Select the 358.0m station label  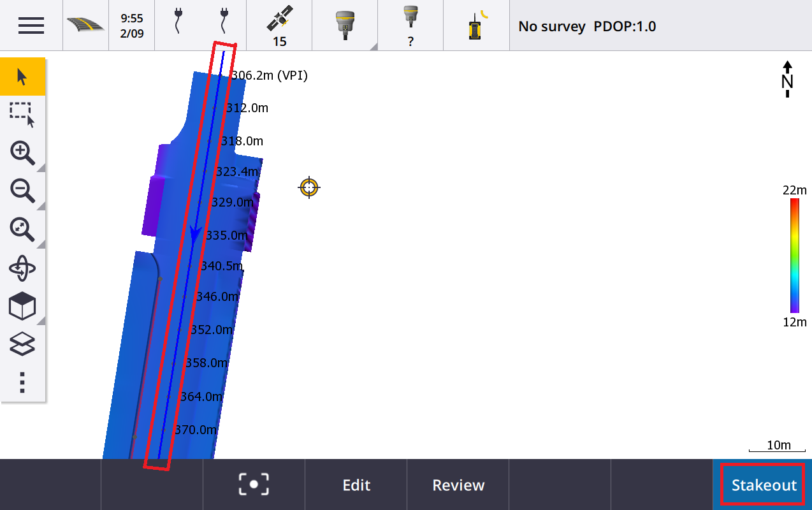coord(207,363)
